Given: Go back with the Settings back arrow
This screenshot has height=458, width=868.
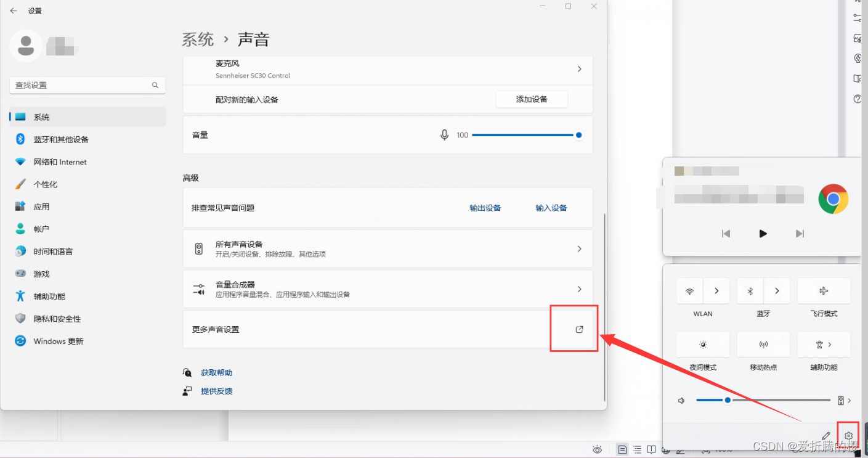Looking at the screenshot, I should [x=14, y=10].
